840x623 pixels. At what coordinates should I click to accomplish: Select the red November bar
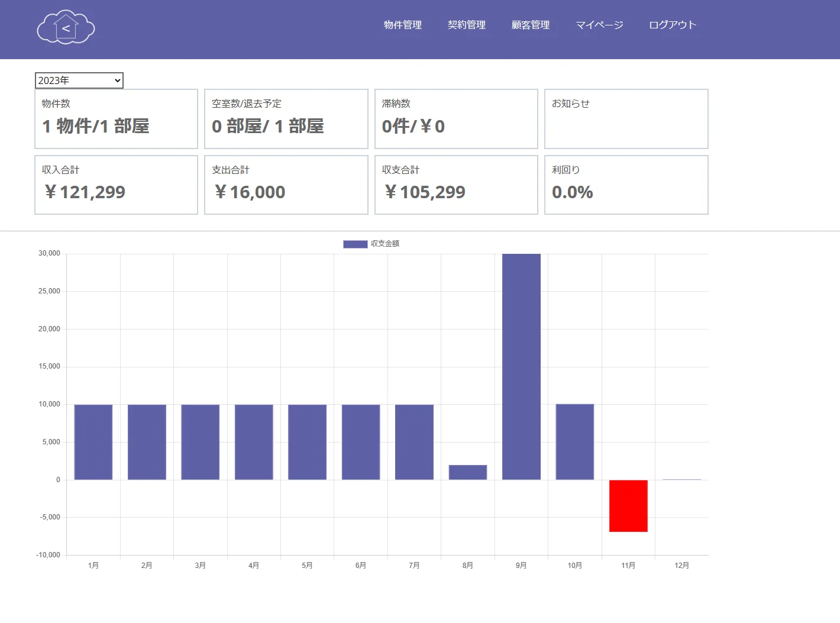pos(628,506)
